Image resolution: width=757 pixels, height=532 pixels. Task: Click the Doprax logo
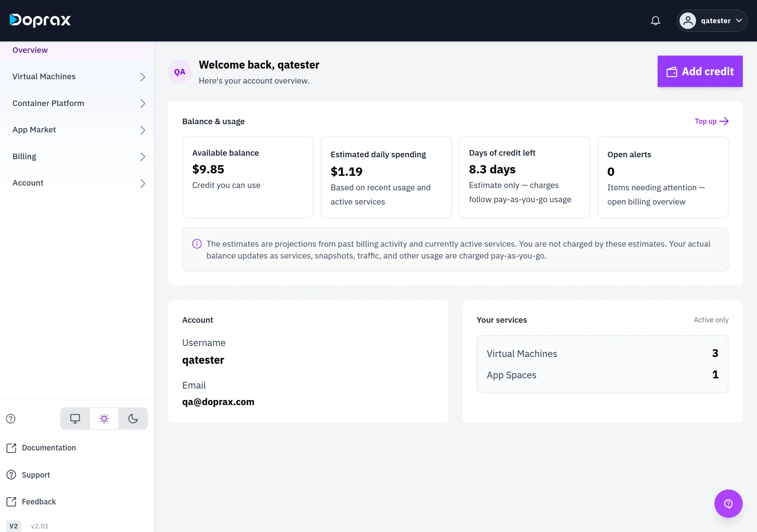coord(40,20)
